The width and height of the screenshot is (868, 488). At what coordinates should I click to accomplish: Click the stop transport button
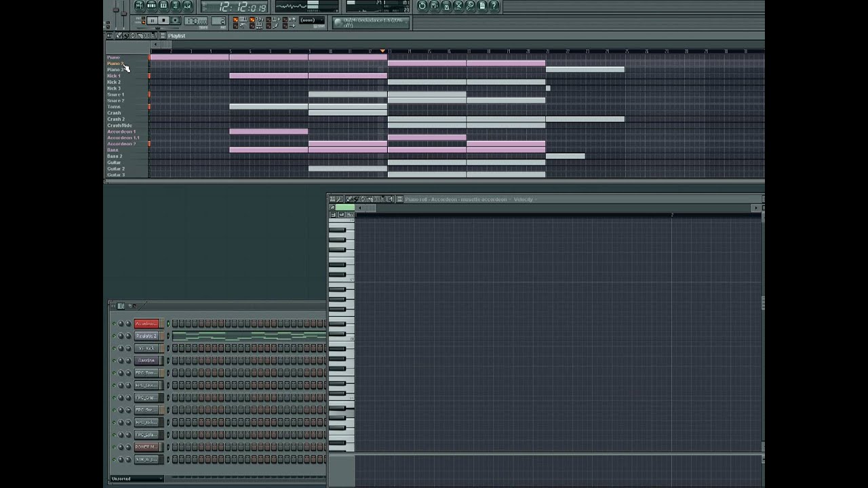(x=164, y=20)
